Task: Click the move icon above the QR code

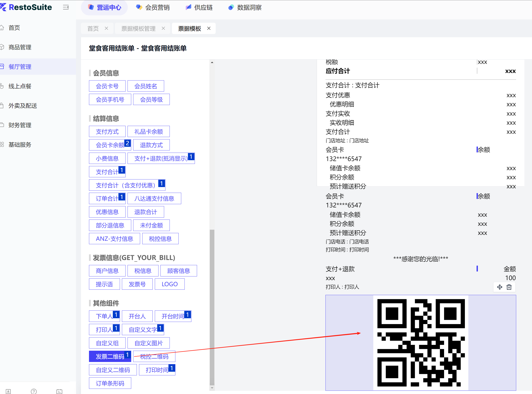Action: [500, 287]
